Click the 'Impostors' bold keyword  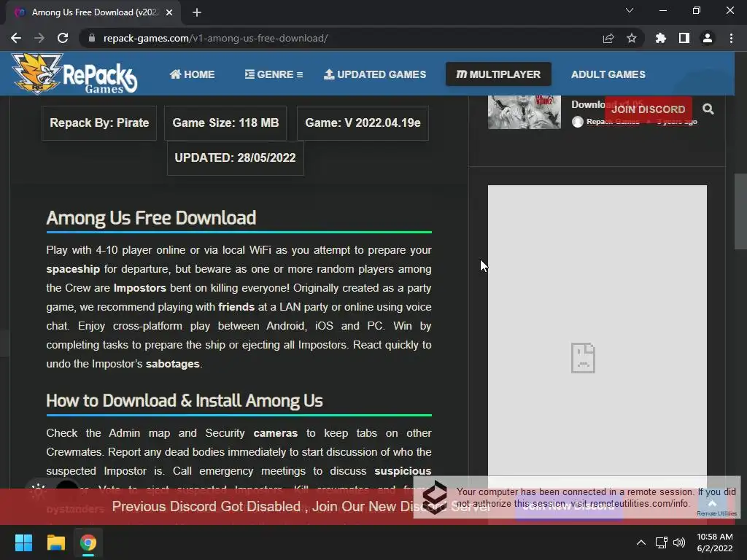139,288
